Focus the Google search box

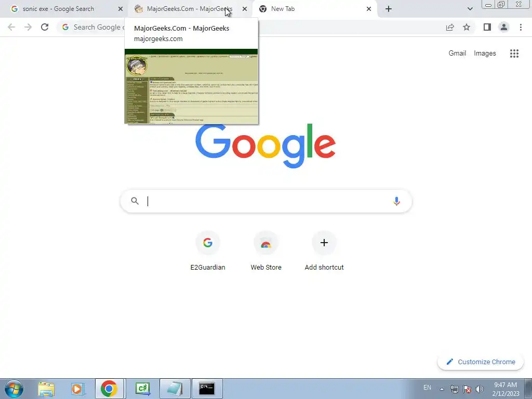click(266, 201)
